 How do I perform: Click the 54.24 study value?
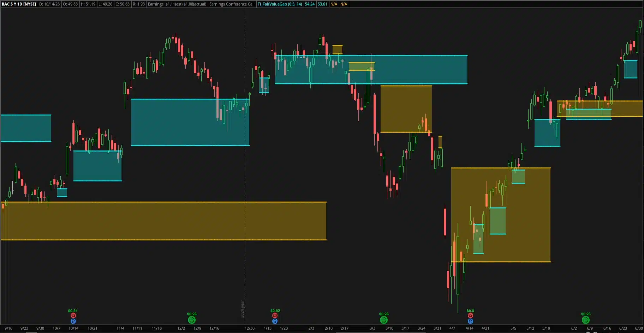(x=310, y=4)
